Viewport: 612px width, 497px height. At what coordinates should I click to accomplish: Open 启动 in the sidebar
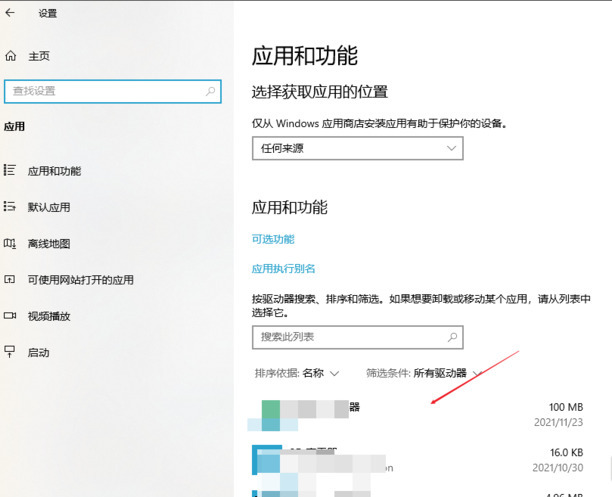[x=38, y=353]
